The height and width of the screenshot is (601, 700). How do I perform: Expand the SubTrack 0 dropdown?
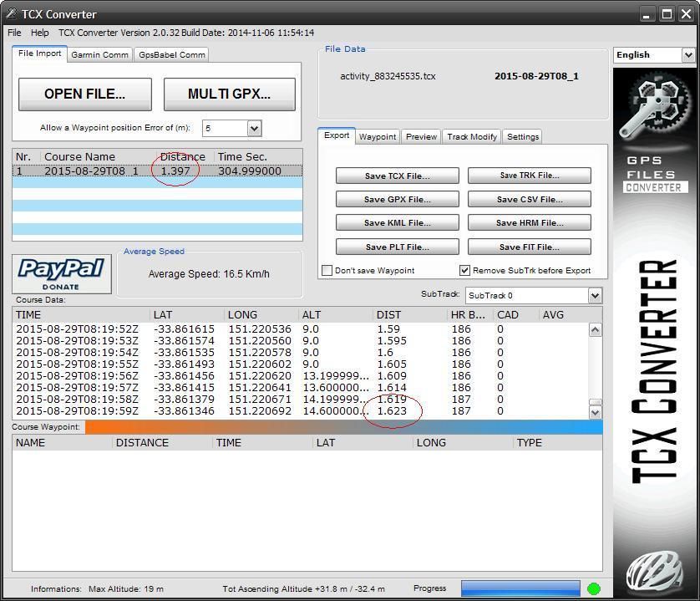[595, 295]
